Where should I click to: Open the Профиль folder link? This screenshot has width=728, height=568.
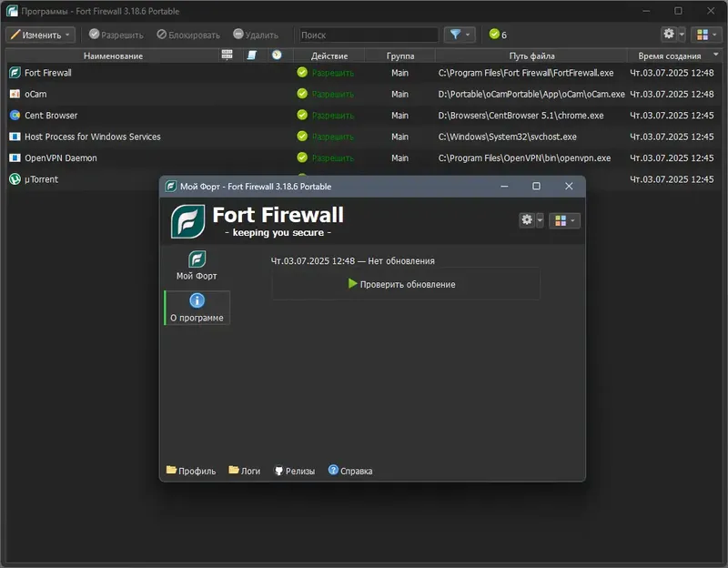coord(191,471)
